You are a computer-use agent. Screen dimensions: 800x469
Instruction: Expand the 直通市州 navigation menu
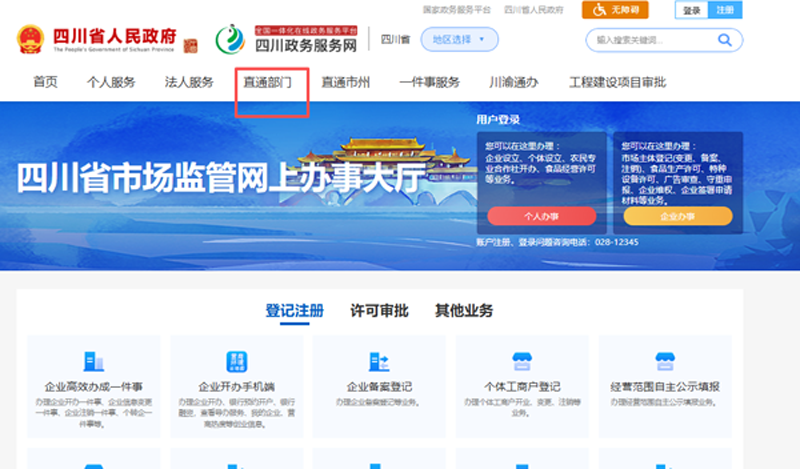(346, 82)
